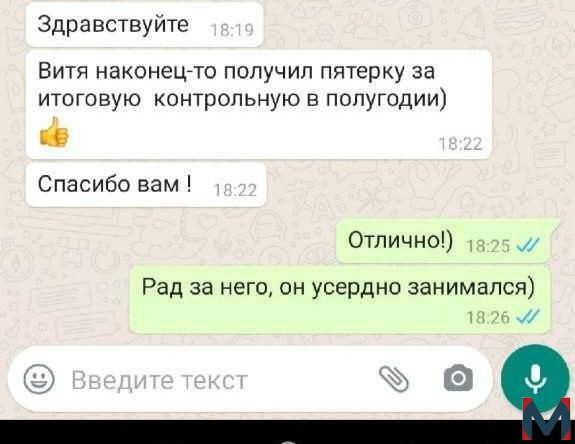This screenshot has width=575, height=444.
Task: Click the red and blue M logo
Action: point(546,418)
